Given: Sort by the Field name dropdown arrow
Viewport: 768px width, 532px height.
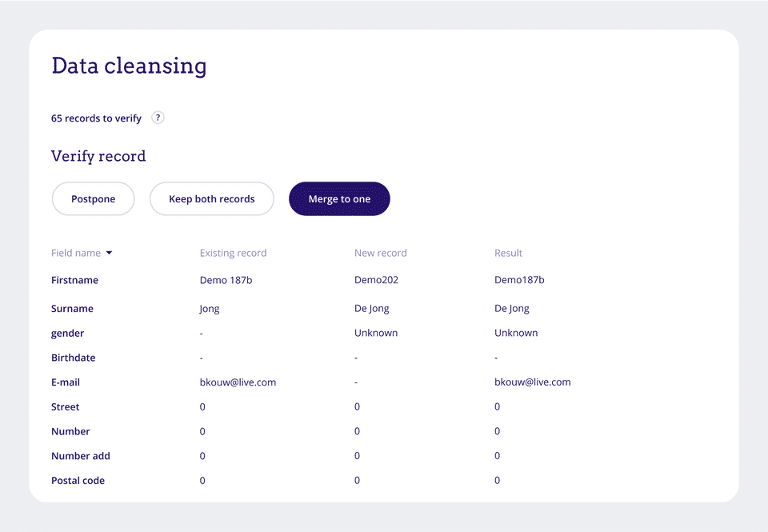Looking at the screenshot, I should (110, 253).
